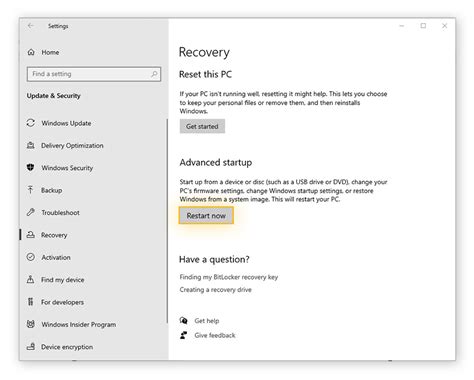Open the Backup section

tap(52, 190)
